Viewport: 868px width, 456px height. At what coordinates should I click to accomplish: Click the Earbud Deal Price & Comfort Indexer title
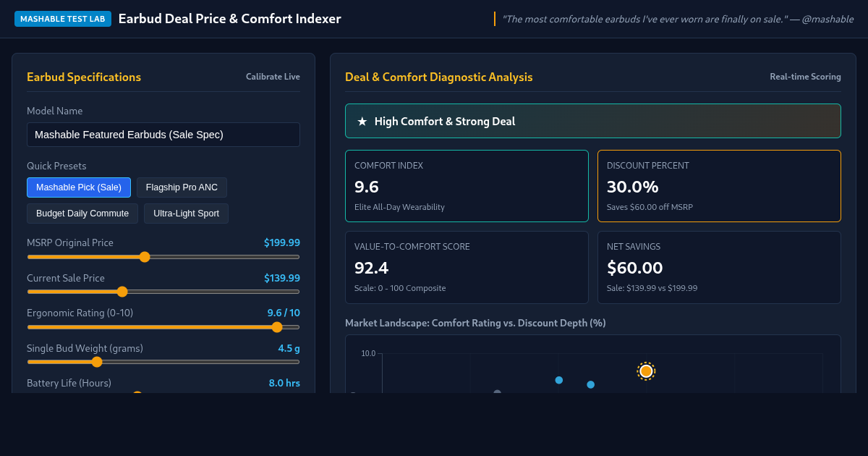click(229, 19)
